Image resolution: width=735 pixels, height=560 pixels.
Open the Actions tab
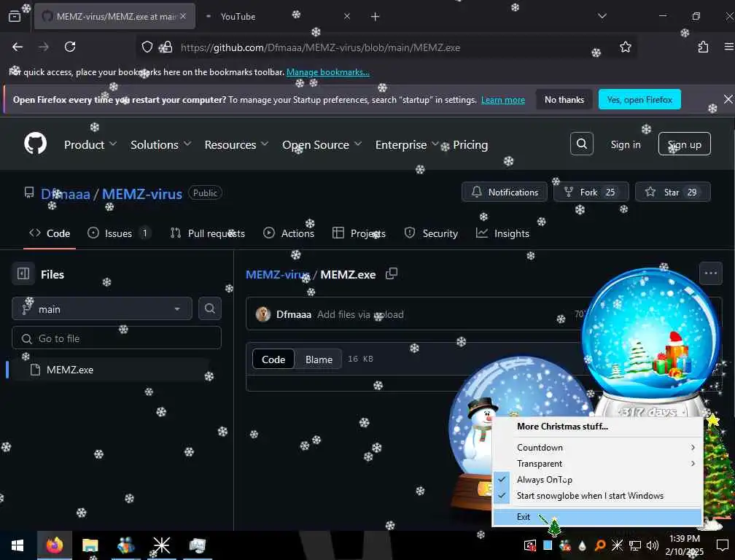289,233
